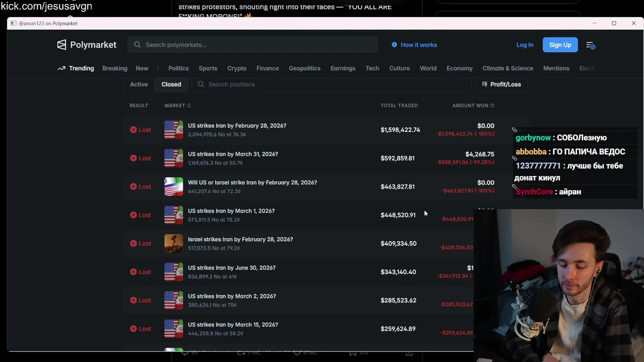Click the Polymarket logo icon

[x=61, y=45]
